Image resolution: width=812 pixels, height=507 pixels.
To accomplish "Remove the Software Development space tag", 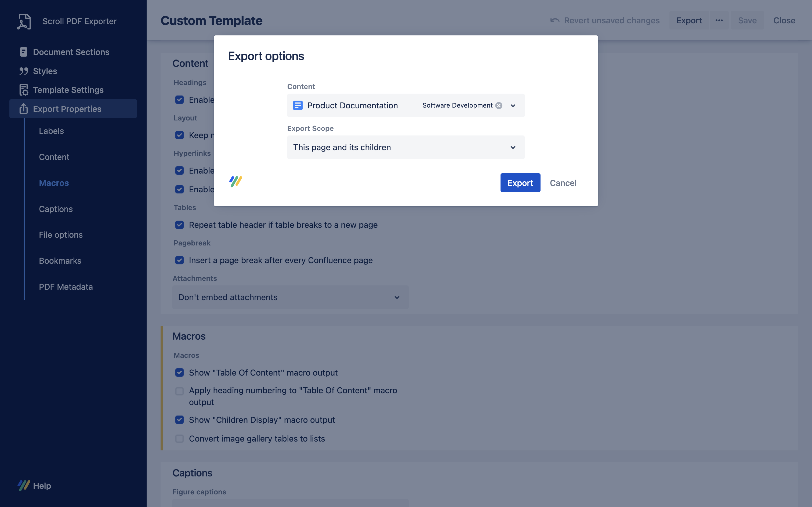I will pyautogui.click(x=499, y=106).
